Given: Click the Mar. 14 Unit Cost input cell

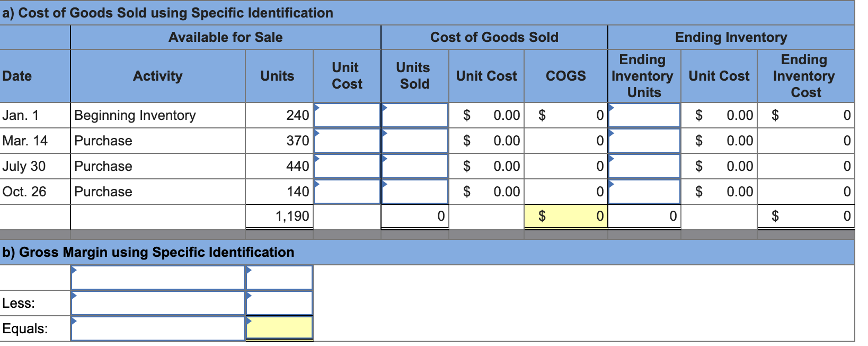Looking at the screenshot, I should tap(347, 141).
